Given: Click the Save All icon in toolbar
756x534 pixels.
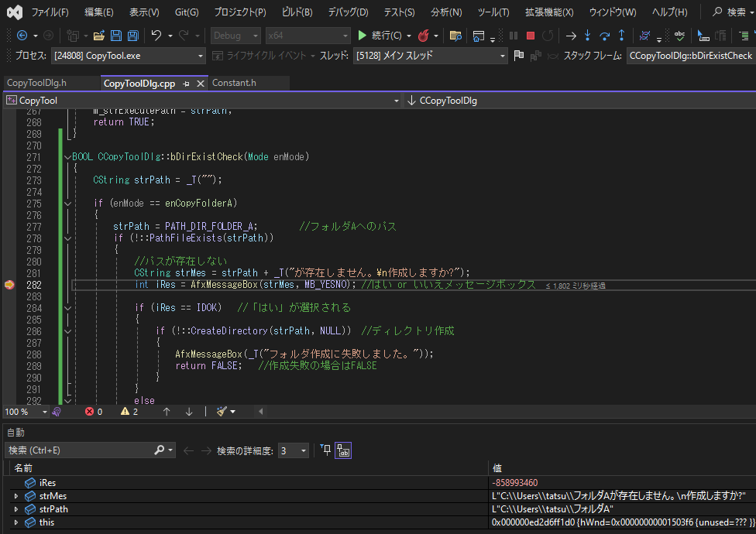Looking at the screenshot, I should coord(132,36).
